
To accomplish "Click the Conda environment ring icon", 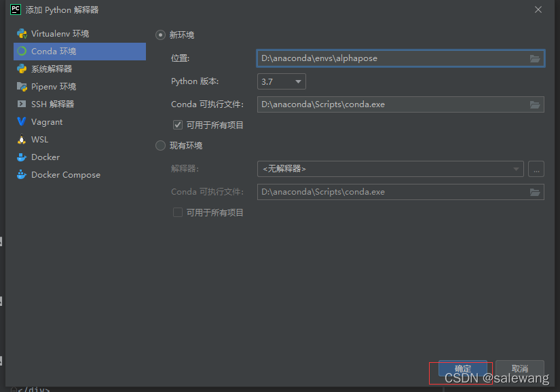I will (22, 52).
